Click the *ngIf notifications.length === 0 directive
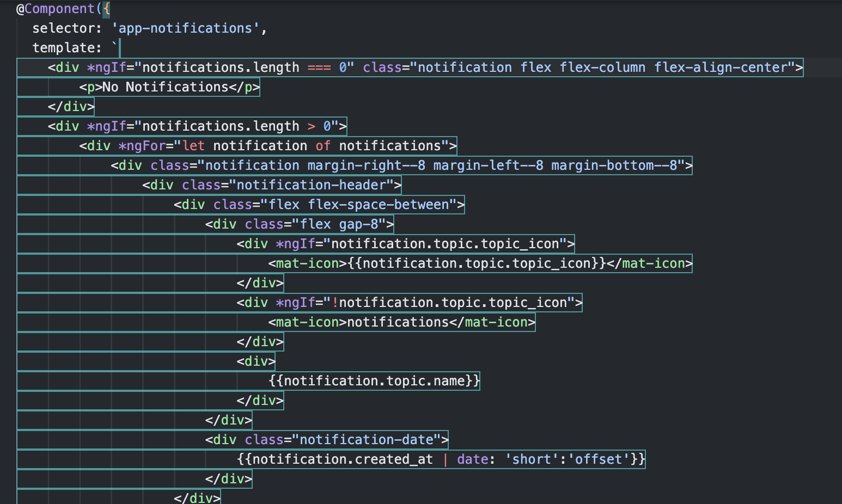The width and height of the screenshot is (842, 504). click(x=218, y=67)
